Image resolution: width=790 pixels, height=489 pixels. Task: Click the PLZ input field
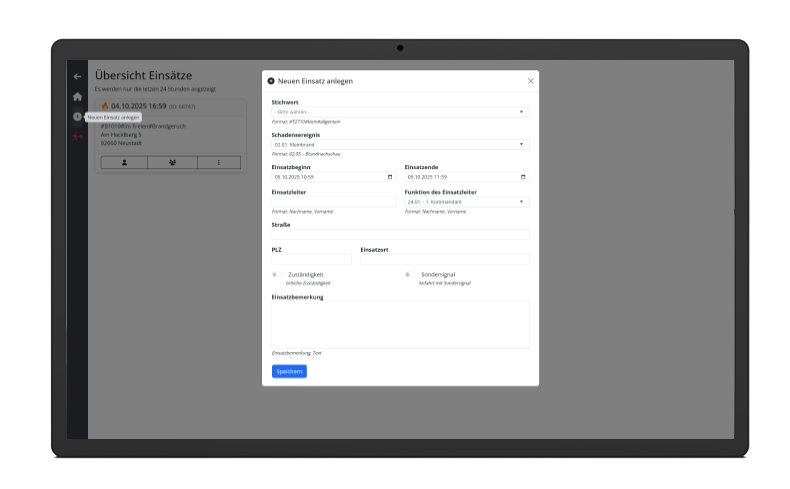311,260
